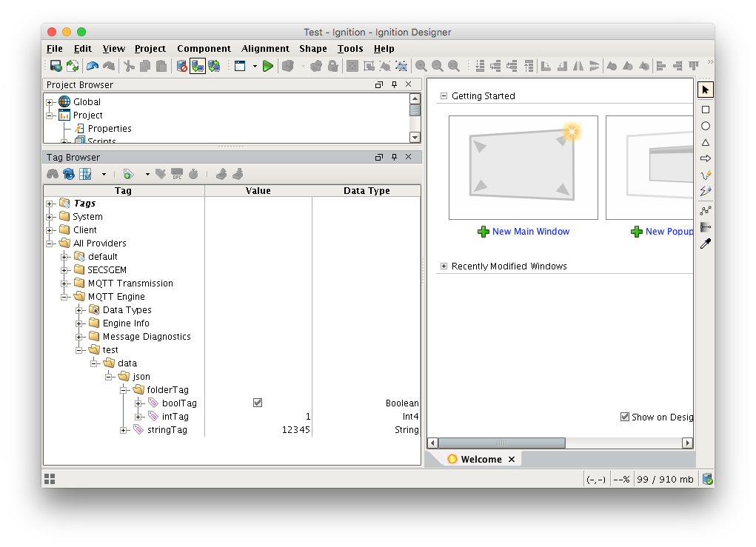The height and width of the screenshot is (547, 756).
Task: Toggle the boolTag value checkbox
Action: [x=258, y=403]
